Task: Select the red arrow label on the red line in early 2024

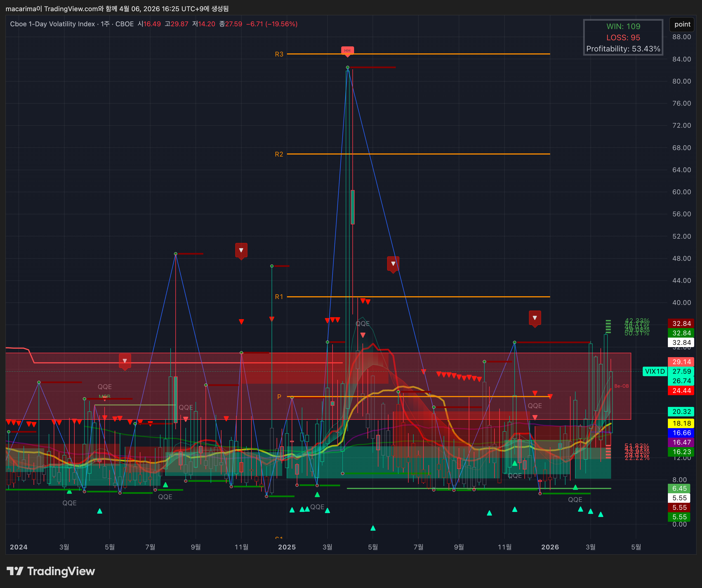Action: [x=125, y=361]
